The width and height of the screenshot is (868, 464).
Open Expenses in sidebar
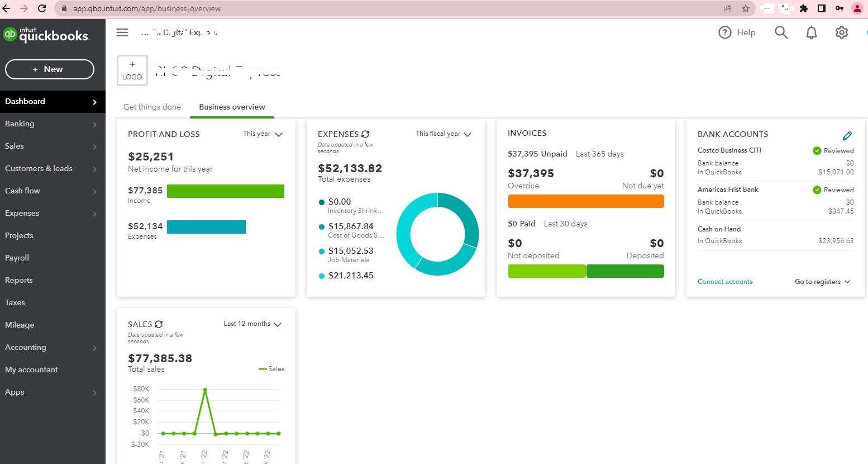pyautogui.click(x=53, y=213)
